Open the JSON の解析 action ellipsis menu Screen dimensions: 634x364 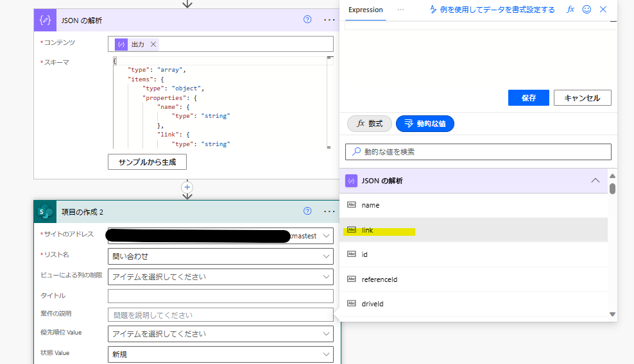tap(329, 20)
